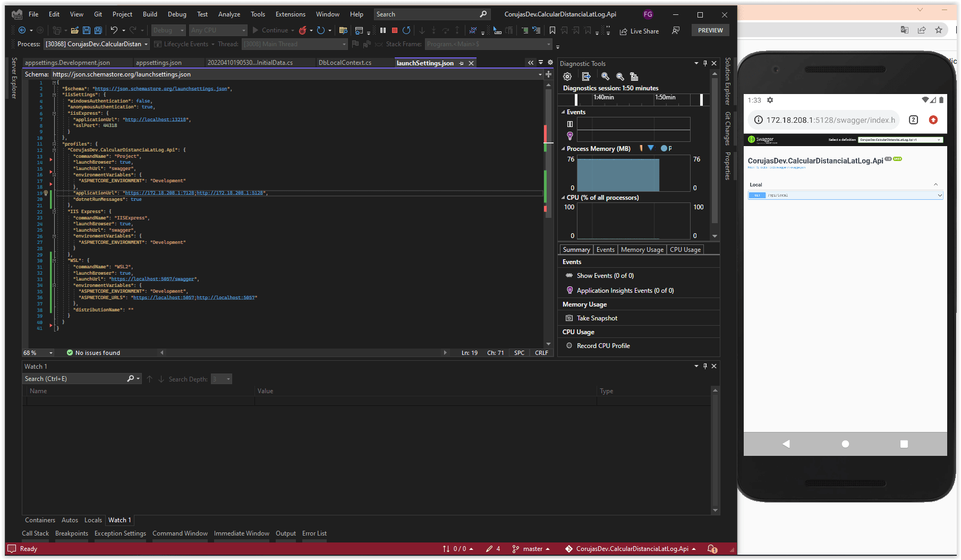This screenshot has height=560, width=961.
Task: Open notifications bell in status bar
Action: click(x=712, y=549)
